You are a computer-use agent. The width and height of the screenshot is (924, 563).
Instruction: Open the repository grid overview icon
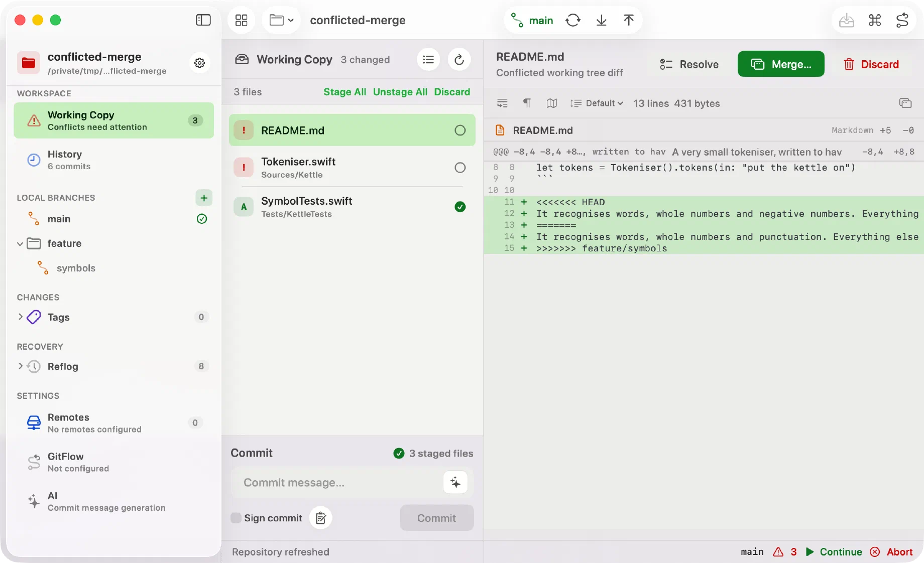(242, 20)
